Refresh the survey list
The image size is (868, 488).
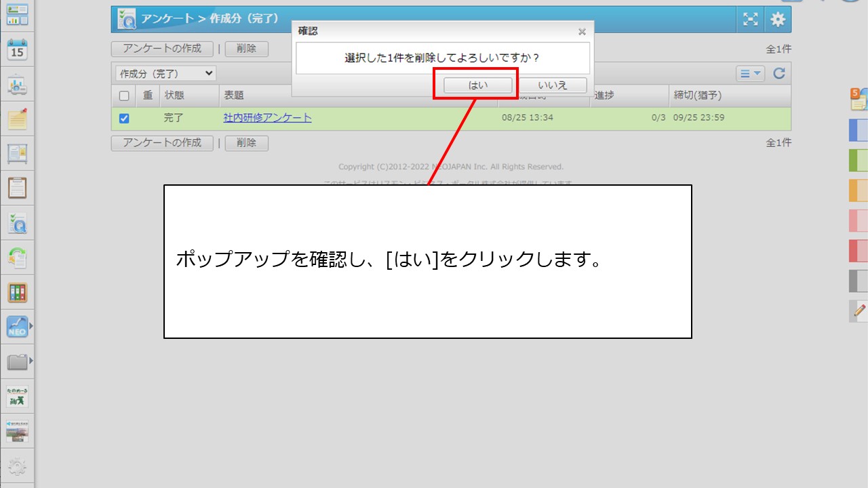(x=779, y=73)
